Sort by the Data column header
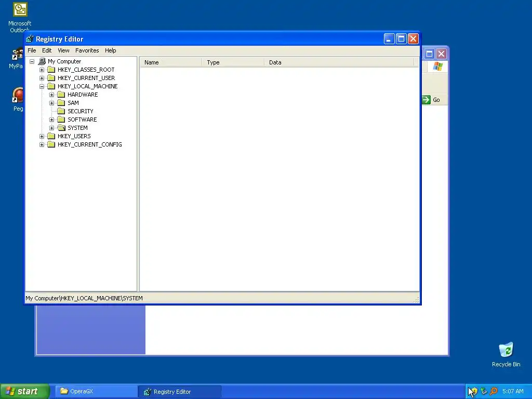 339,62
